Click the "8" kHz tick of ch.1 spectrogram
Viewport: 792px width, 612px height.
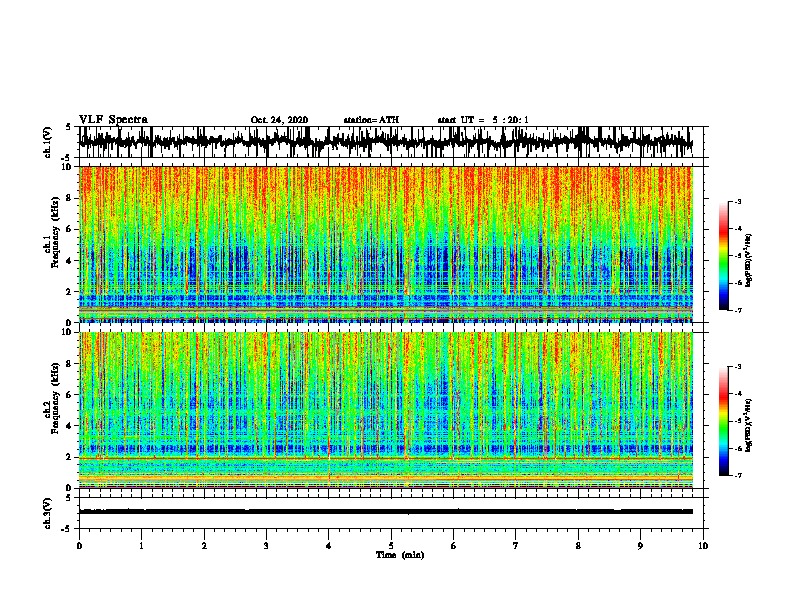pyautogui.click(x=70, y=198)
